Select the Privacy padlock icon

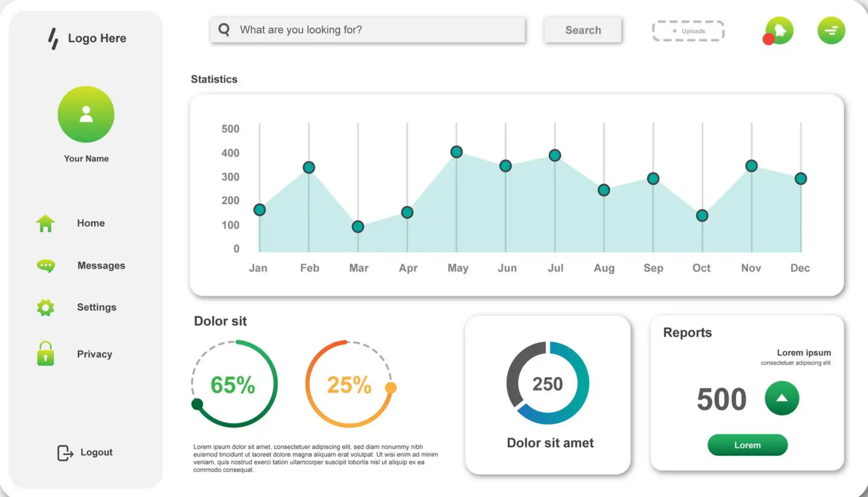pos(45,354)
